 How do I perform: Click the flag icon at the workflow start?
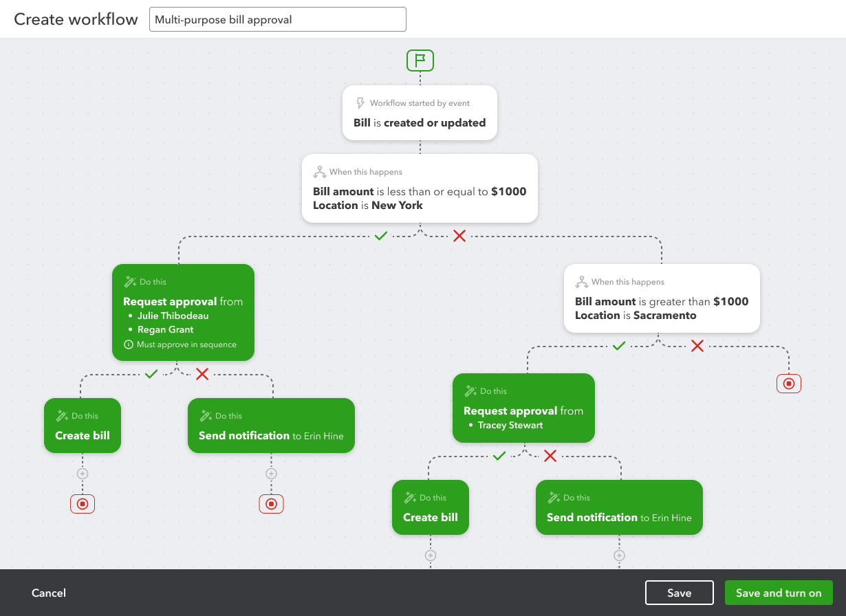click(420, 60)
